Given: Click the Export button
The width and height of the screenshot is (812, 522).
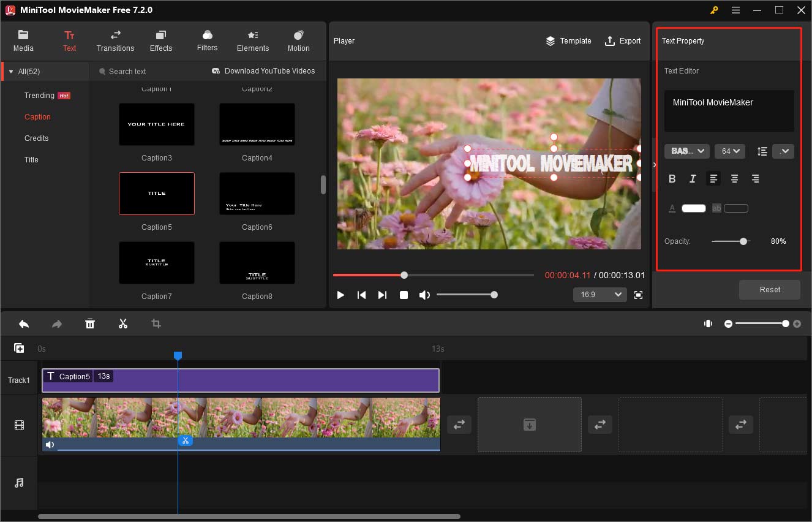Looking at the screenshot, I should (623, 41).
